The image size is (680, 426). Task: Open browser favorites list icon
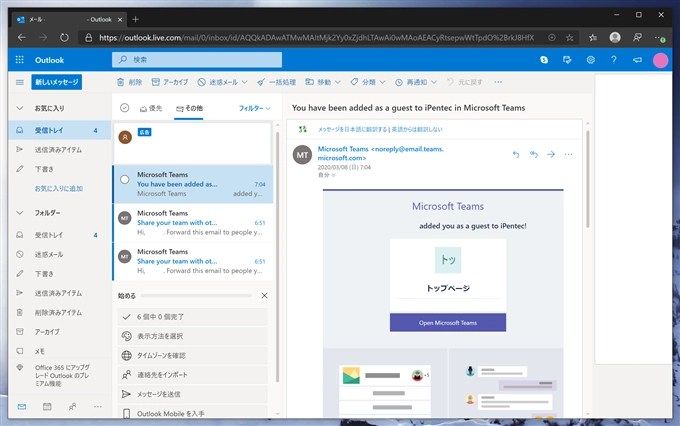pyautogui.click(x=593, y=38)
